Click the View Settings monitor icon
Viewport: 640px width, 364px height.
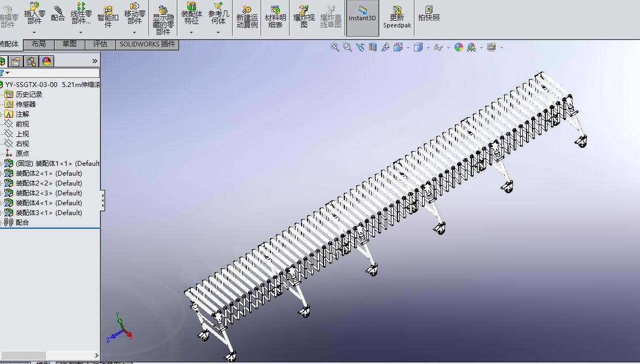tap(492, 47)
